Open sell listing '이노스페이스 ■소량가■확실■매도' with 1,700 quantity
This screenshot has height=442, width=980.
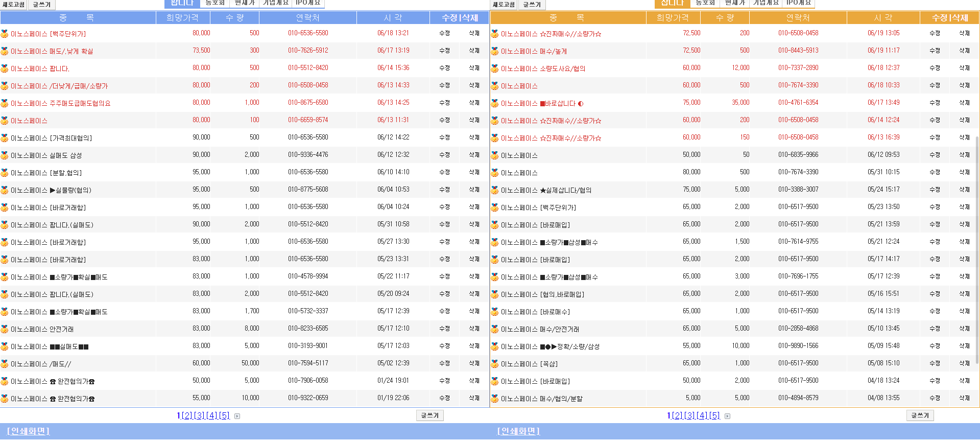tap(59, 312)
